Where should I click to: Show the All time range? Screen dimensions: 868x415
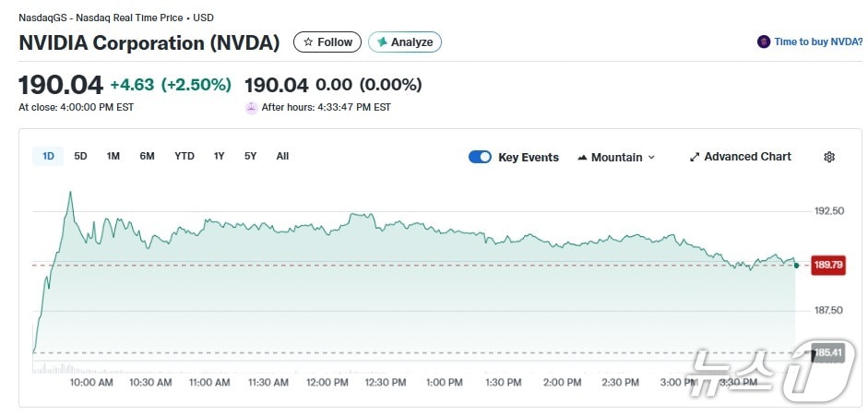[x=282, y=156]
